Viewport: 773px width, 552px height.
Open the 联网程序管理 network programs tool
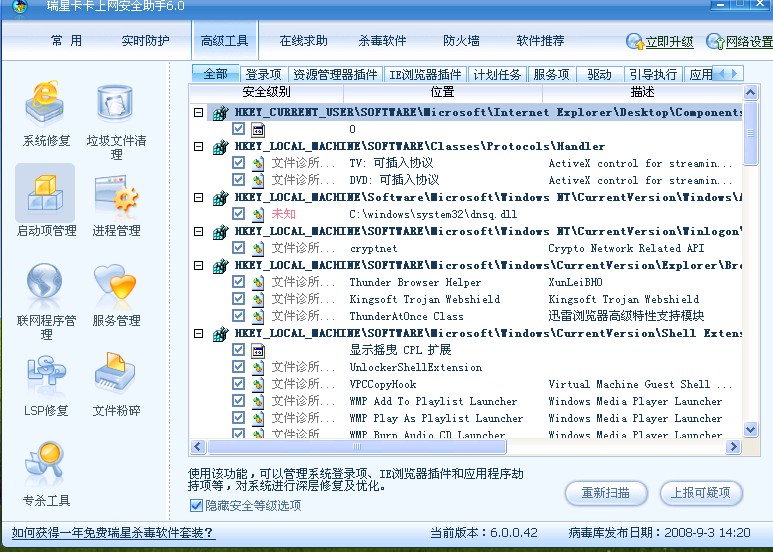45,301
